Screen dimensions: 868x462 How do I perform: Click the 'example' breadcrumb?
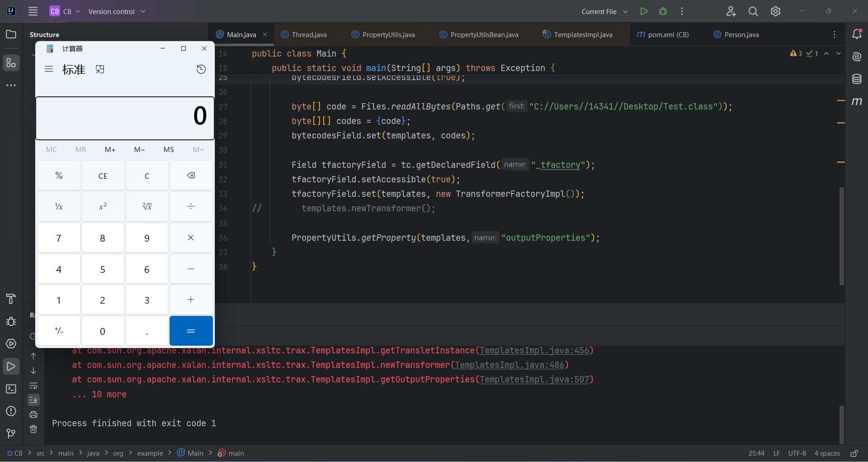tap(150, 453)
